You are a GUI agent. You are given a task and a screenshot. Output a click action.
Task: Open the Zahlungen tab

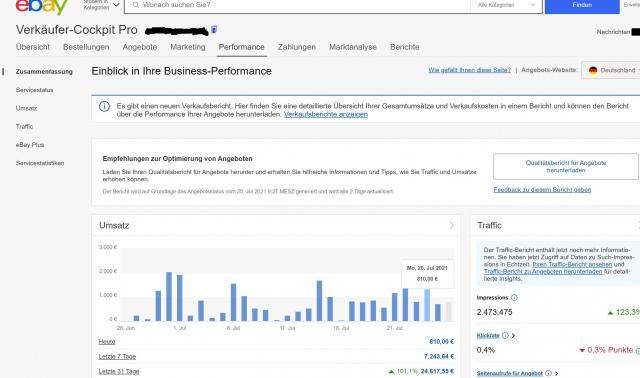coord(297,47)
